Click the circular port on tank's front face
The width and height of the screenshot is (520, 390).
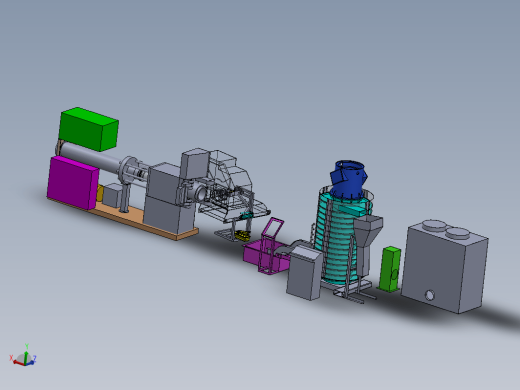pyautogui.click(x=430, y=295)
